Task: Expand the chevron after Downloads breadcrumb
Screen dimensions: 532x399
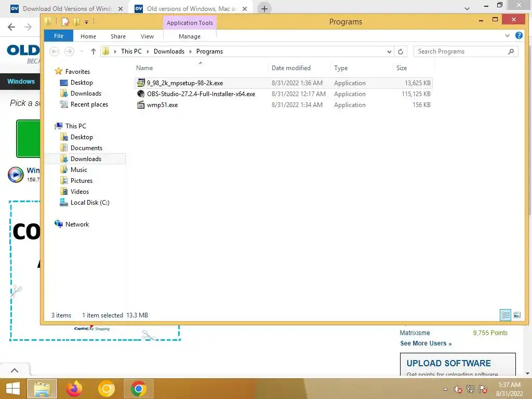Action: (190, 51)
